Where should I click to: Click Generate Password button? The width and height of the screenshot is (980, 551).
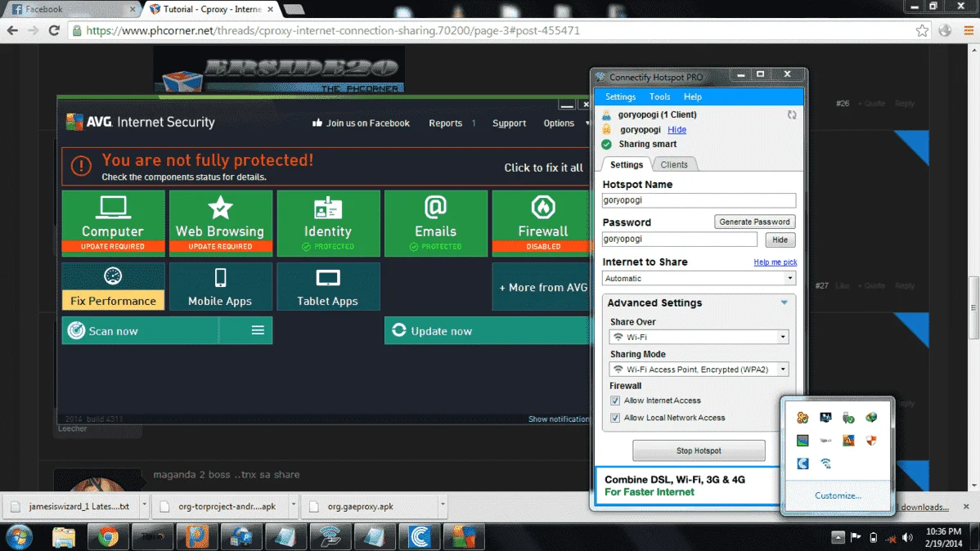click(754, 222)
